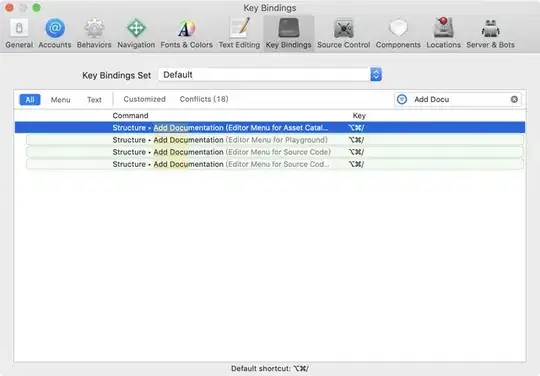Switch to the Text filter tab
Viewport: 540px width, 376px height.
pos(94,100)
